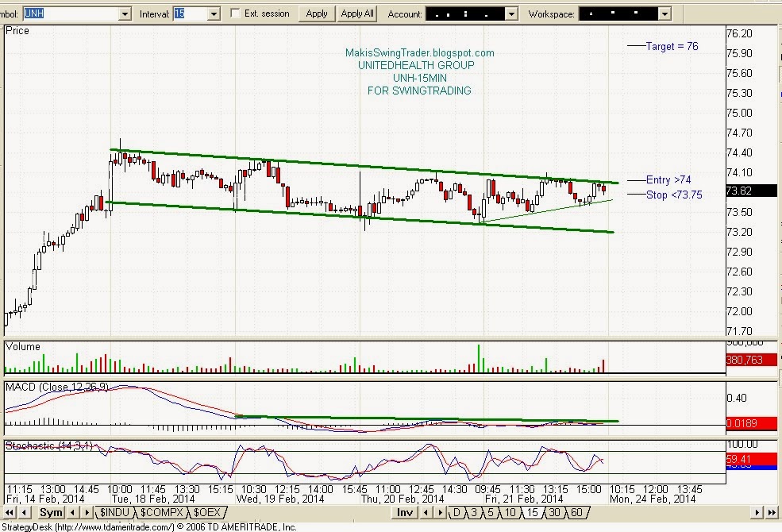This screenshot has width=782, height=532.
Task: Click the Price panel label
Action: 17,30
